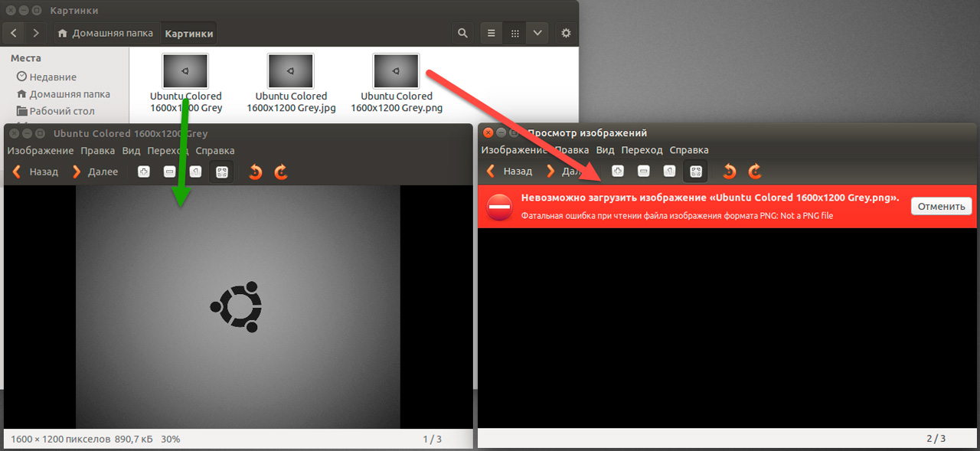Click the '2 / 3' counter in right viewer
Viewport: 980px width, 451px height.
tap(936, 439)
